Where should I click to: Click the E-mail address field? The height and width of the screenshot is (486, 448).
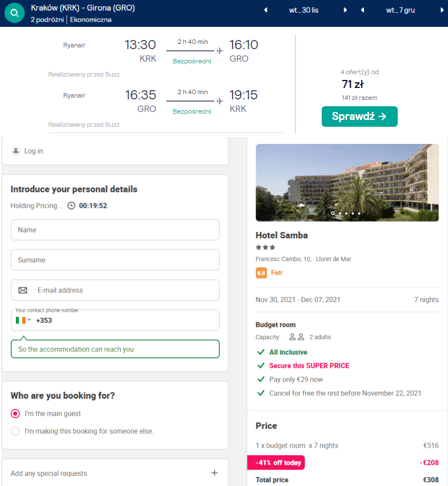tap(115, 291)
